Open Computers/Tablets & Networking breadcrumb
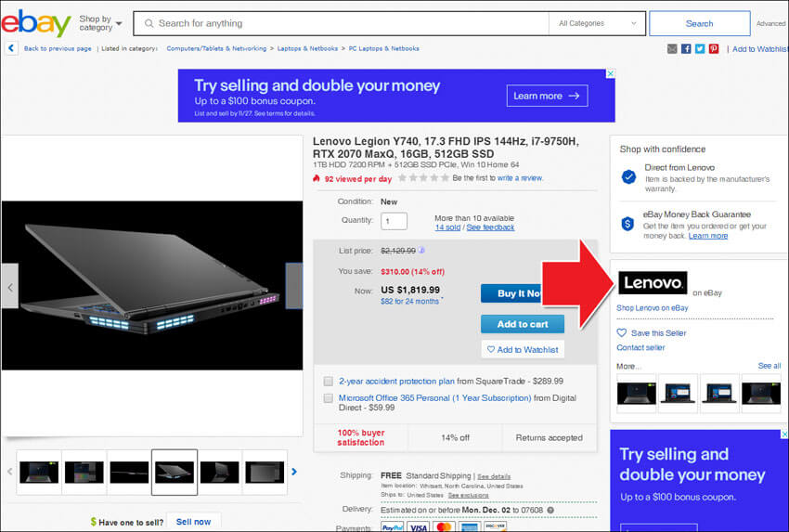789x532 pixels. coord(216,49)
